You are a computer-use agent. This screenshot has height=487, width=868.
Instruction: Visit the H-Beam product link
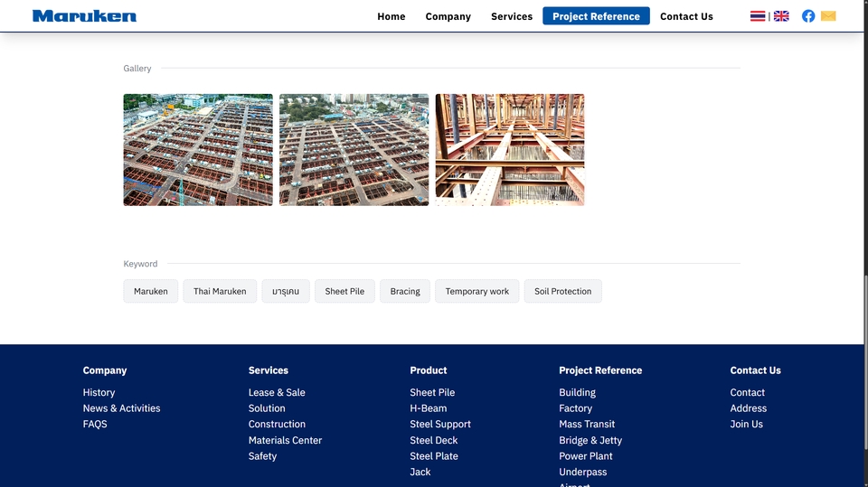pyautogui.click(x=428, y=408)
